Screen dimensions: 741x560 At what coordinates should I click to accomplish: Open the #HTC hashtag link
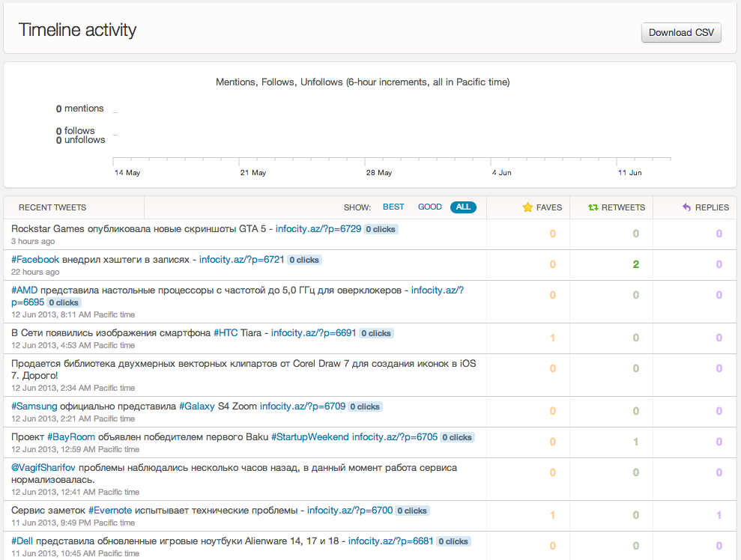click(x=226, y=333)
